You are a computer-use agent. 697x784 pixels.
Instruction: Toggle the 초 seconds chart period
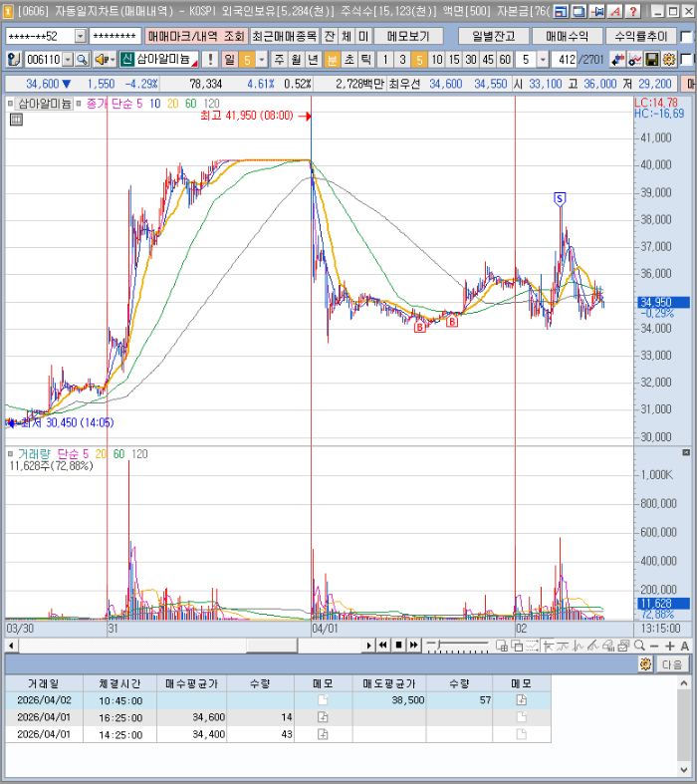click(x=348, y=60)
